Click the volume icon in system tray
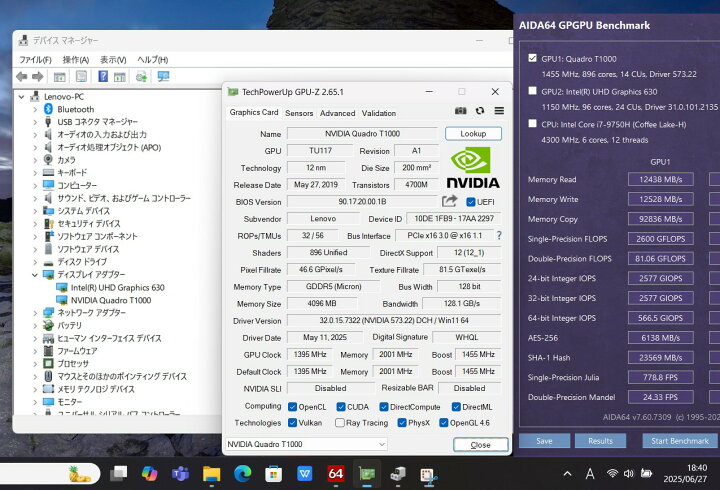 coord(629,473)
